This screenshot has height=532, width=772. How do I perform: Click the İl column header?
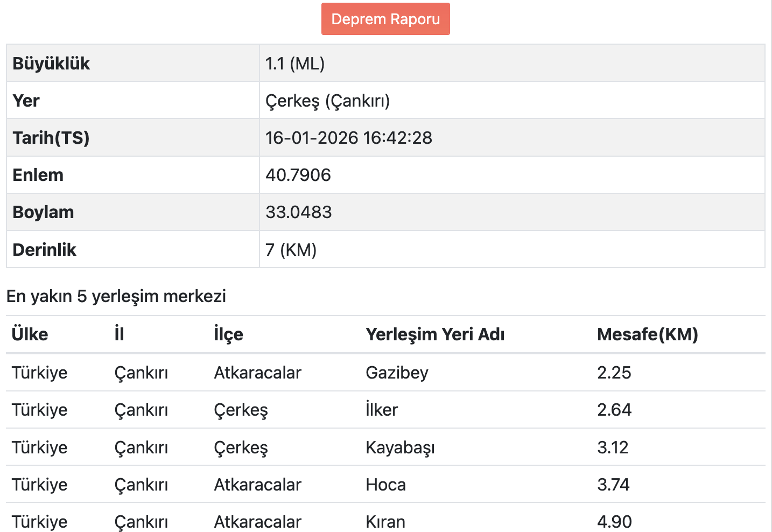120,334
